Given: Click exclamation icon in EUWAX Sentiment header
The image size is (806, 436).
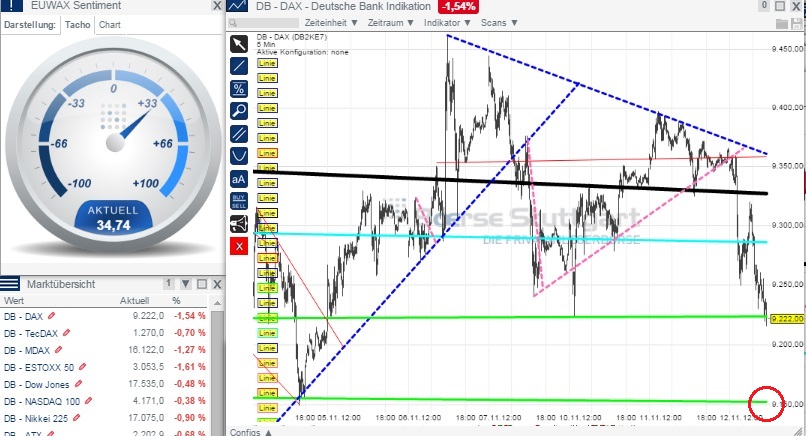Looking at the screenshot, I should click(x=11, y=6).
